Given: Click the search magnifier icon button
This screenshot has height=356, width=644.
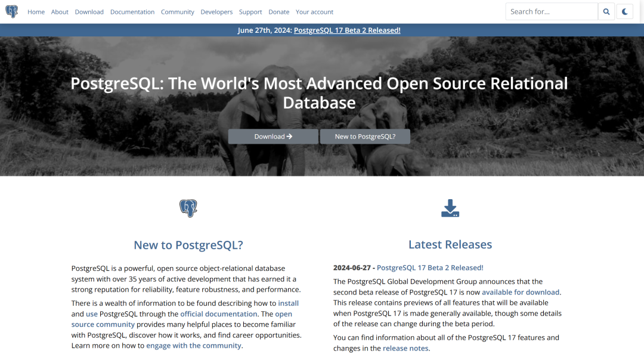Looking at the screenshot, I should tap(606, 11).
